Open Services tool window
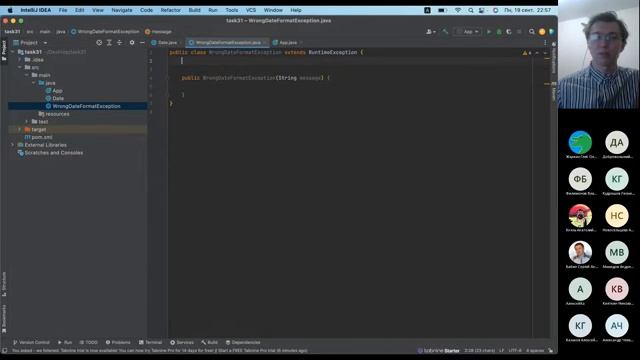The image size is (640, 360). [182, 342]
